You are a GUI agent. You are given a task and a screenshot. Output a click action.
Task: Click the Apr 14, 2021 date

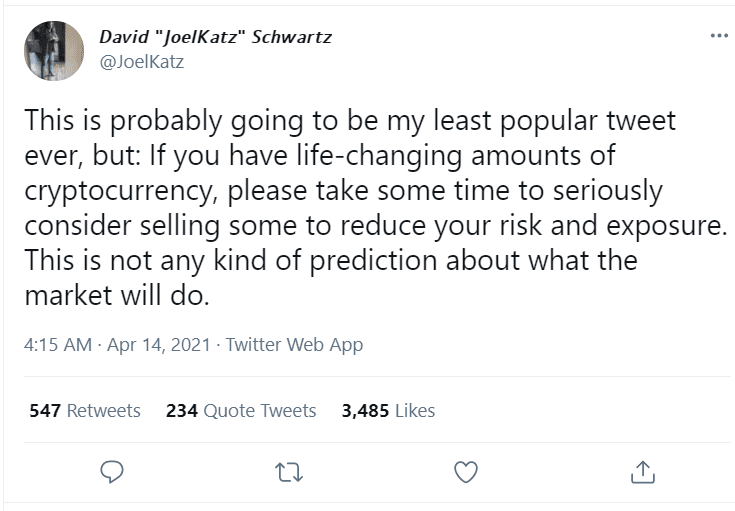[156, 345]
